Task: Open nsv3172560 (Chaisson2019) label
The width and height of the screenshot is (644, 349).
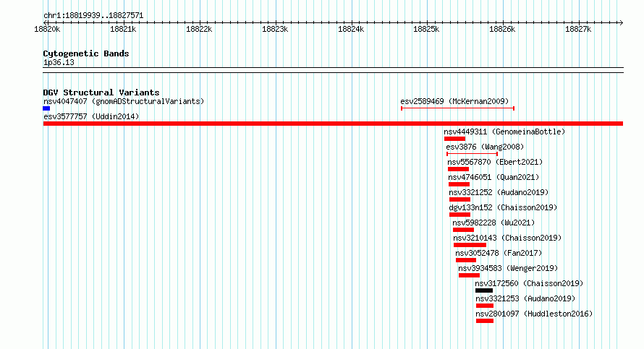Action: pyautogui.click(x=529, y=283)
